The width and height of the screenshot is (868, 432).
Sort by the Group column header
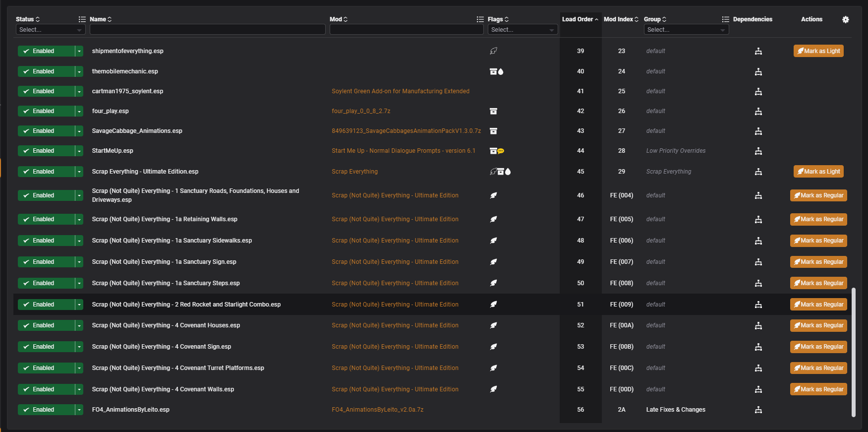tap(655, 19)
